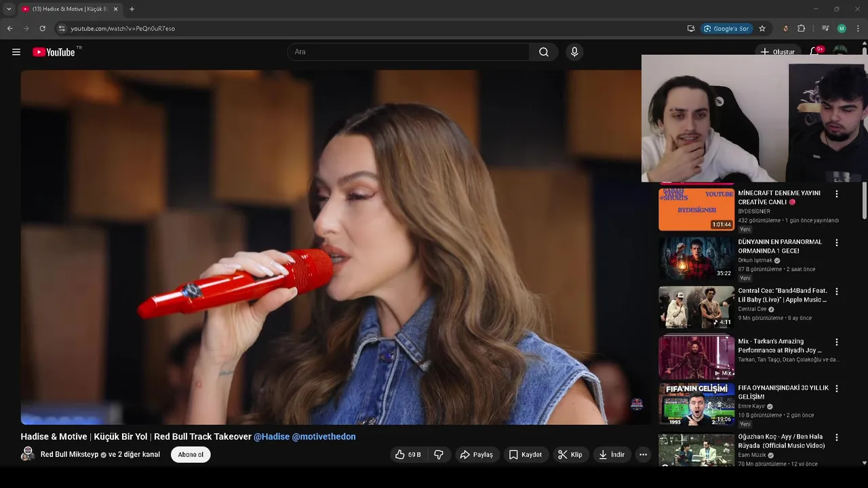Open more actions three-dot menu under video

[x=643, y=455]
